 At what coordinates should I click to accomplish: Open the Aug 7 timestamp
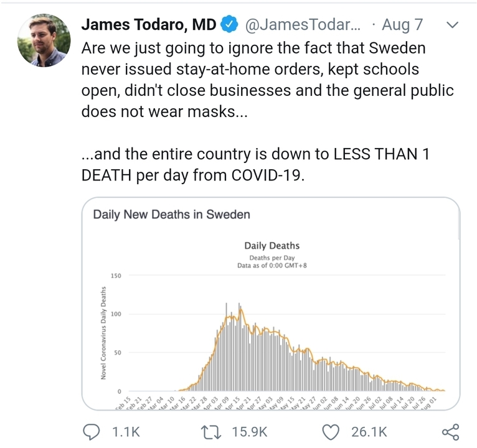(x=402, y=25)
